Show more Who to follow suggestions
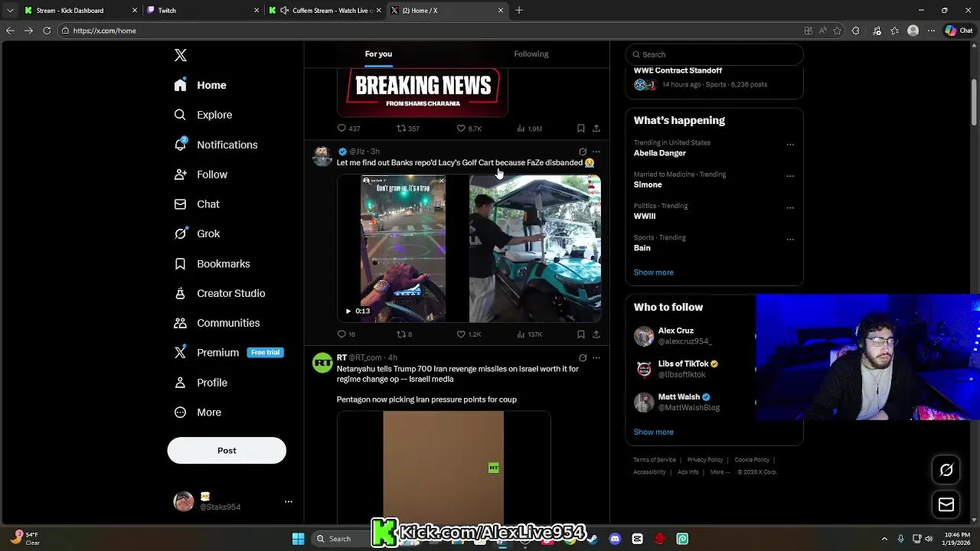The image size is (980, 551). click(x=654, y=432)
